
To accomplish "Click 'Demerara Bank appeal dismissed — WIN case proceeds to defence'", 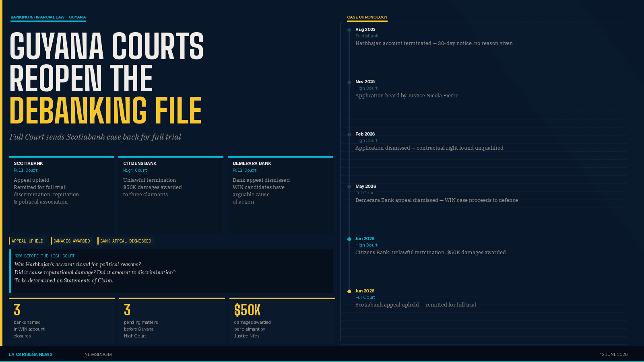I will pos(437,200).
